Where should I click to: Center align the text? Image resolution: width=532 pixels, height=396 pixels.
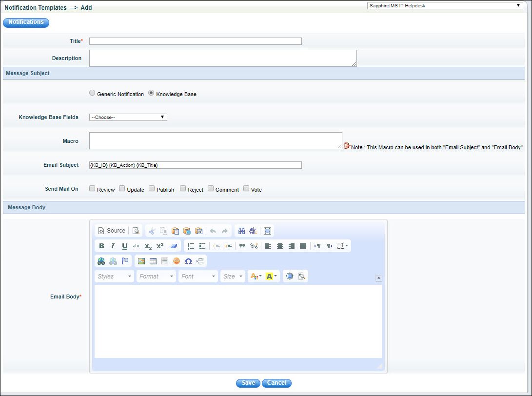coord(279,246)
